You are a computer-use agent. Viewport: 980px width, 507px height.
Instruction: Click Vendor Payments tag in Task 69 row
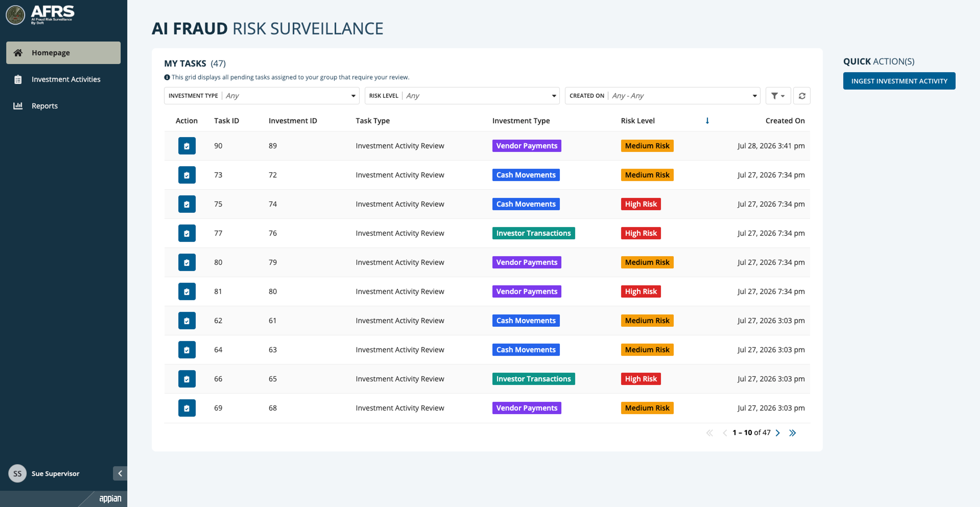click(x=526, y=408)
